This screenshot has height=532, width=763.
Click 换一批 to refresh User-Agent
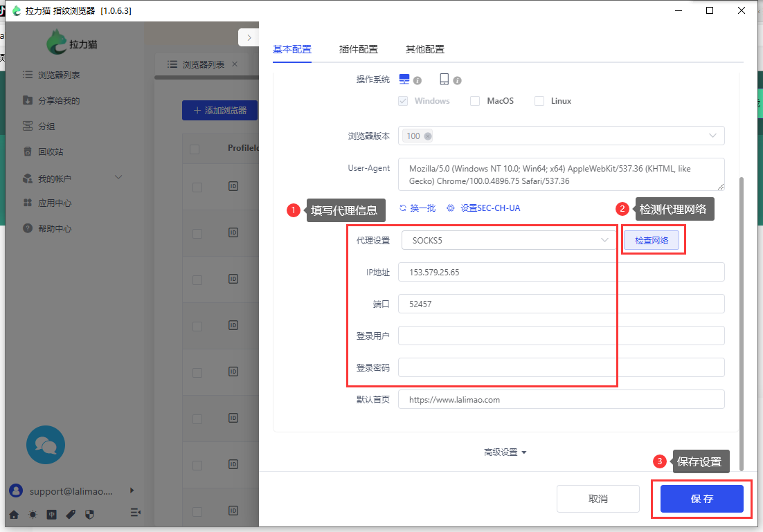(418, 208)
